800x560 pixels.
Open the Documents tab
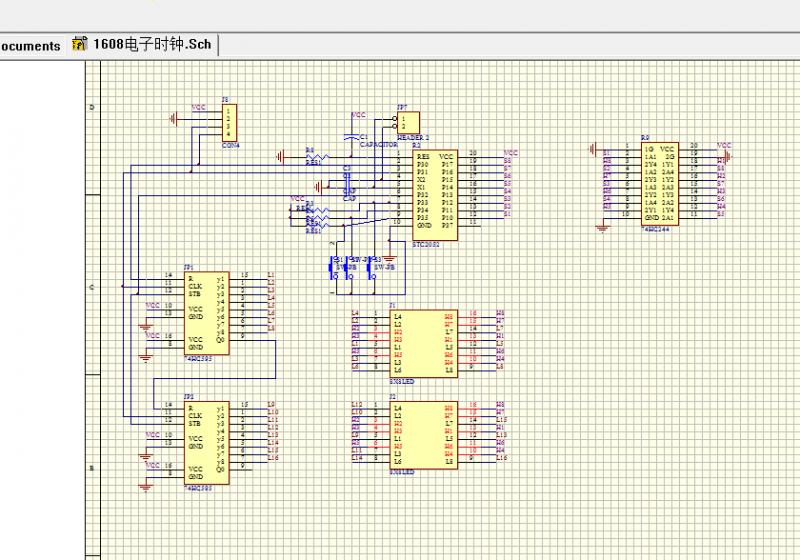(x=30, y=45)
